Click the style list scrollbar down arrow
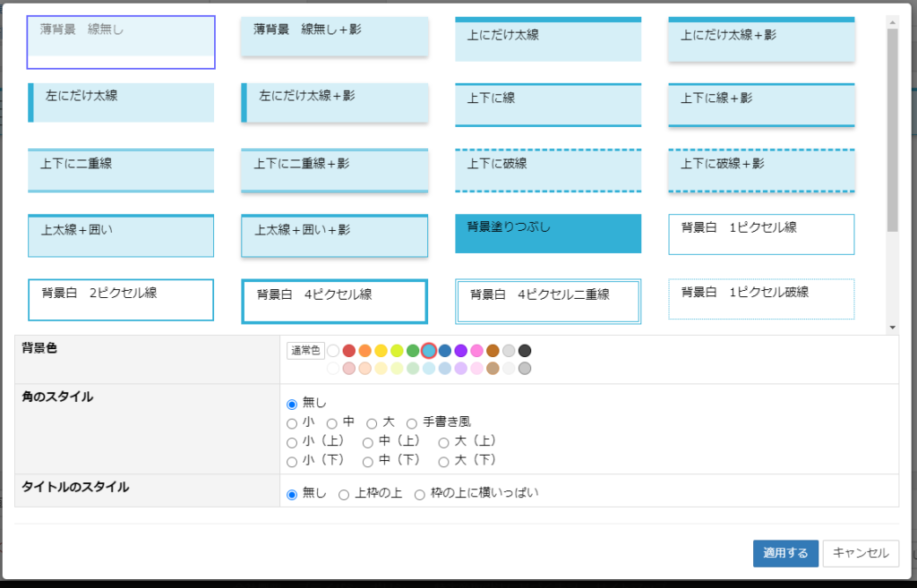 892,328
